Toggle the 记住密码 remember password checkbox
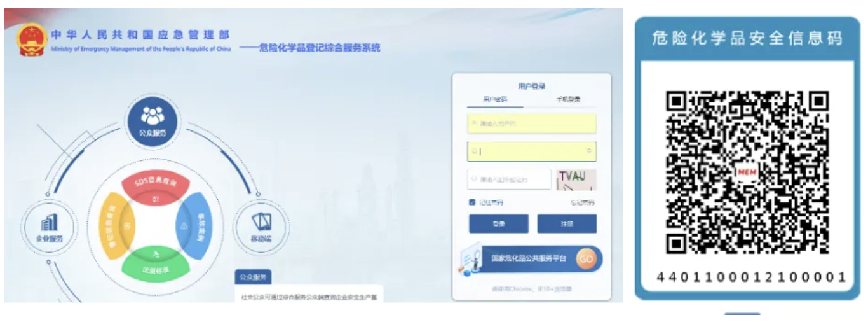868x322 pixels. [x=472, y=202]
